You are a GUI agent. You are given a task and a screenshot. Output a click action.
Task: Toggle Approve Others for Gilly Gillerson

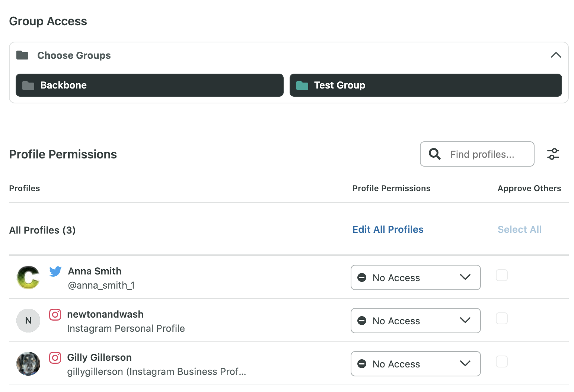tap(502, 362)
